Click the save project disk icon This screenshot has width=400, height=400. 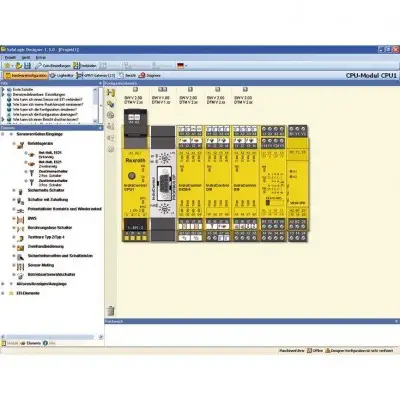[27, 66]
